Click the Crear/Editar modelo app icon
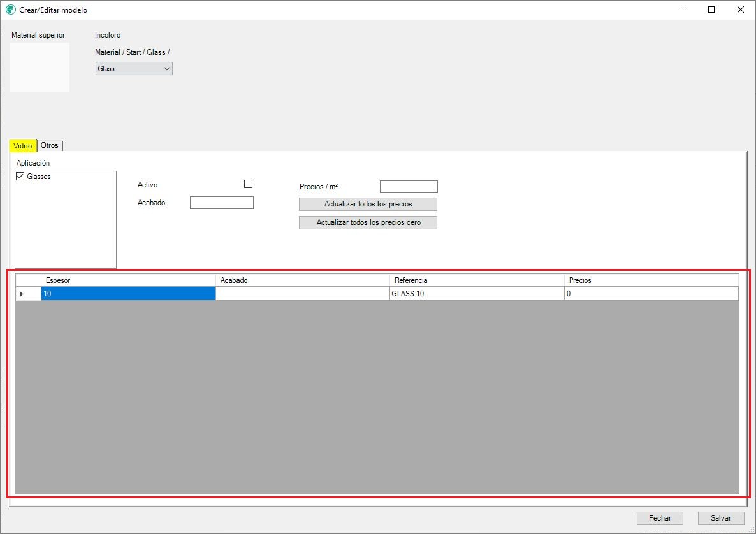The height and width of the screenshot is (534, 756). pos(11,10)
